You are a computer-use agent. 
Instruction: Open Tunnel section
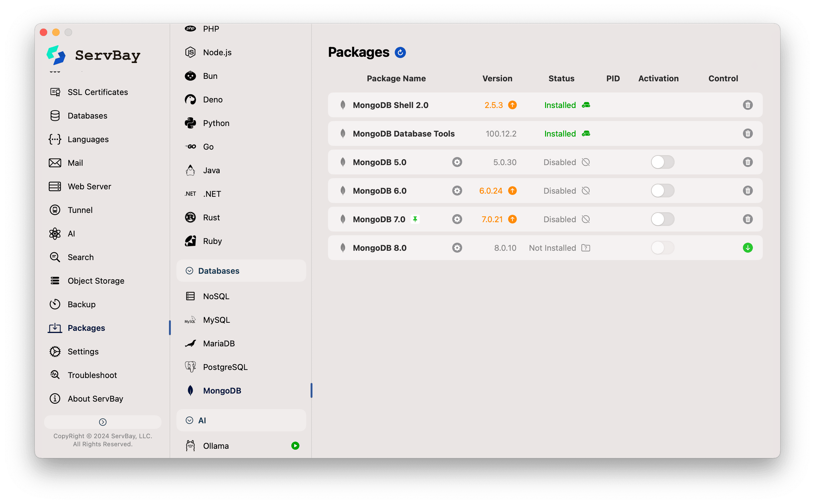[71, 210]
